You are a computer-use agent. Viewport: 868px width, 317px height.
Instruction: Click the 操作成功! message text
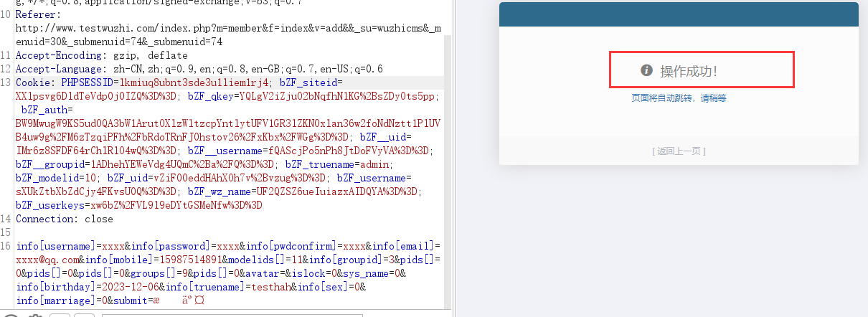coord(689,71)
